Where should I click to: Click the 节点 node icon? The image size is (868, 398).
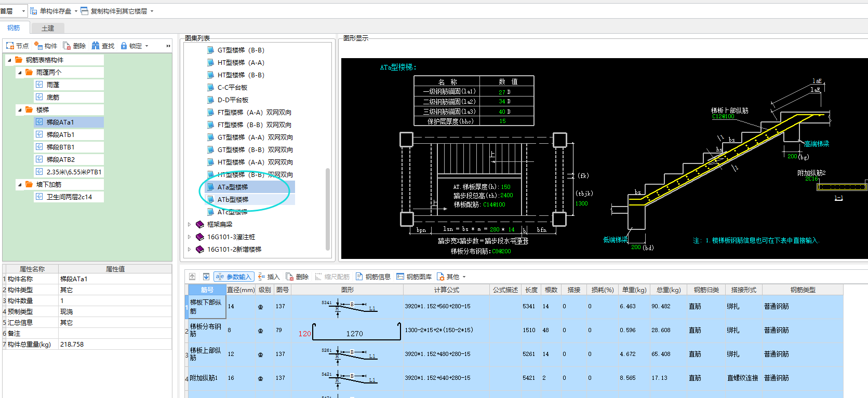click(x=10, y=46)
